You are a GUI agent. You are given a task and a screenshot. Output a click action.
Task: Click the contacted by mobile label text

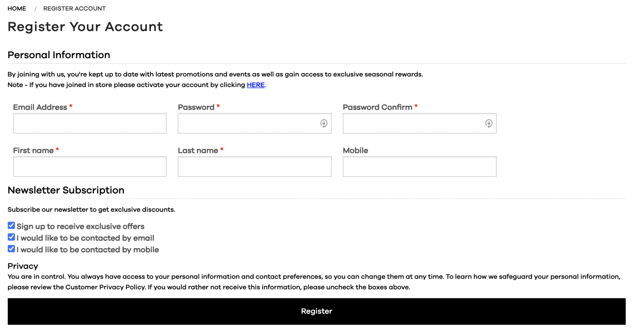88,250
